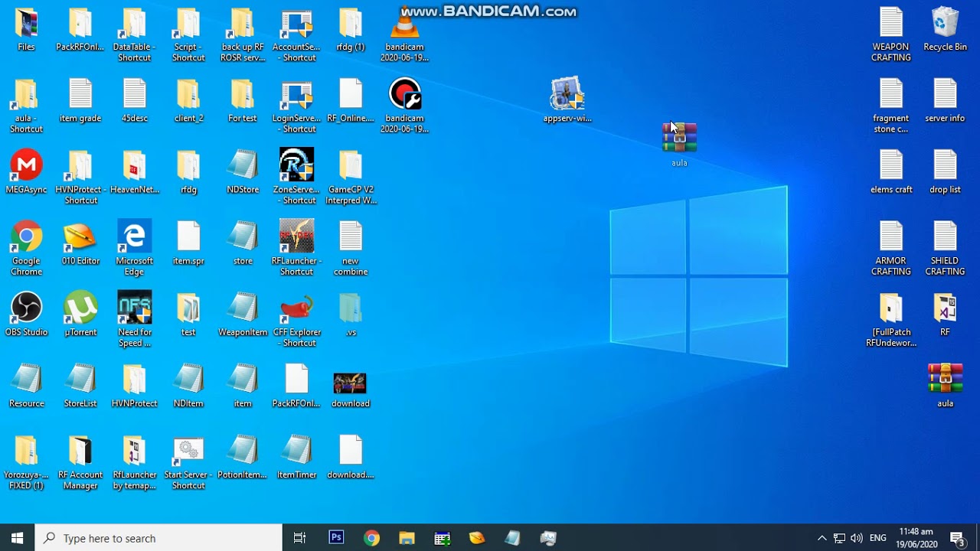The height and width of the screenshot is (551, 980).
Task: Open Photoshop from the taskbar
Action: [336, 538]
